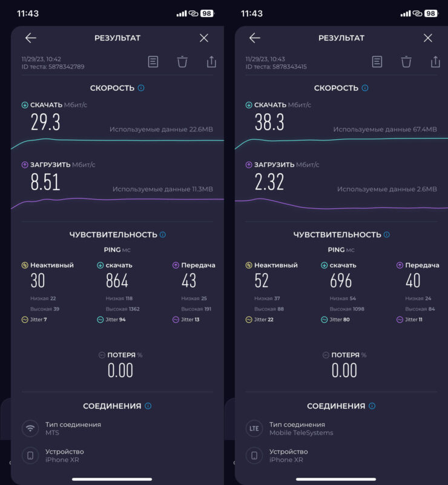This screenshot has width=448, height=485.
Task: Tap back arrow in left result screen
Action: (31, 38)
